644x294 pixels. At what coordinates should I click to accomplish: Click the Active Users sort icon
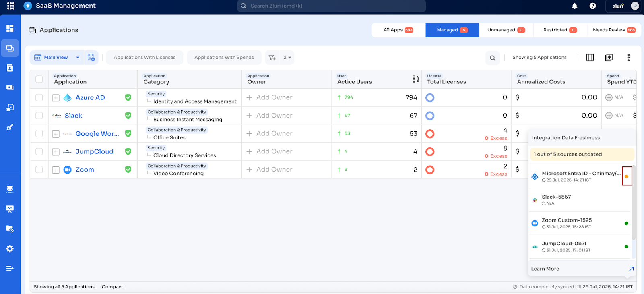[x=416, y=79]
